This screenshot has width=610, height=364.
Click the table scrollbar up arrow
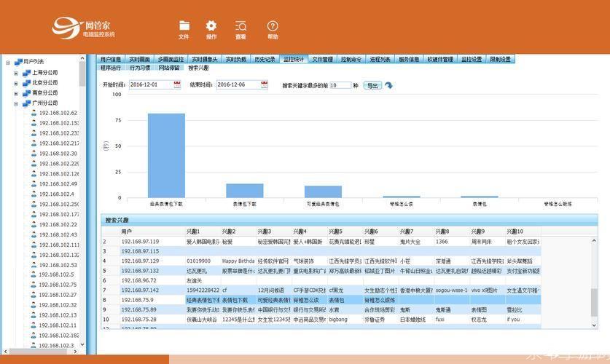[x=594, y=241]
